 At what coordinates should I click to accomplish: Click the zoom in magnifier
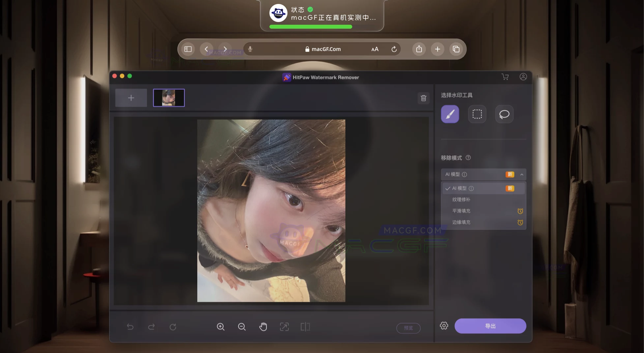pos(220,327)
